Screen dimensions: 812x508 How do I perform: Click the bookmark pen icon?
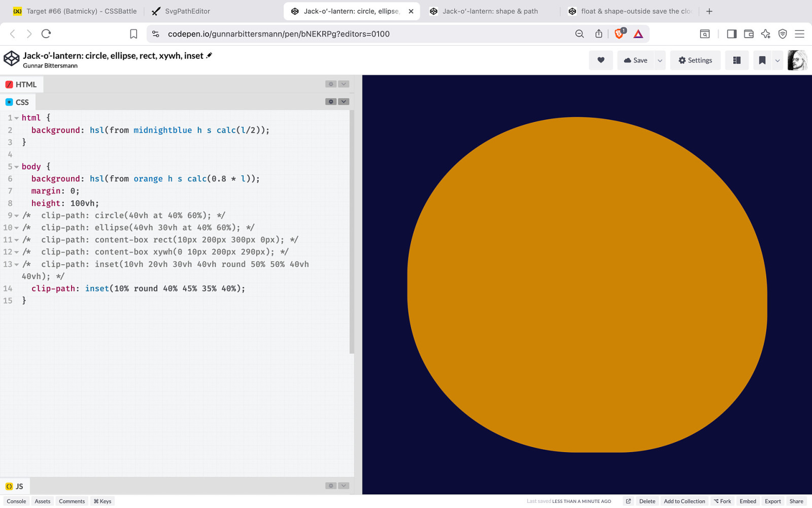762,60
